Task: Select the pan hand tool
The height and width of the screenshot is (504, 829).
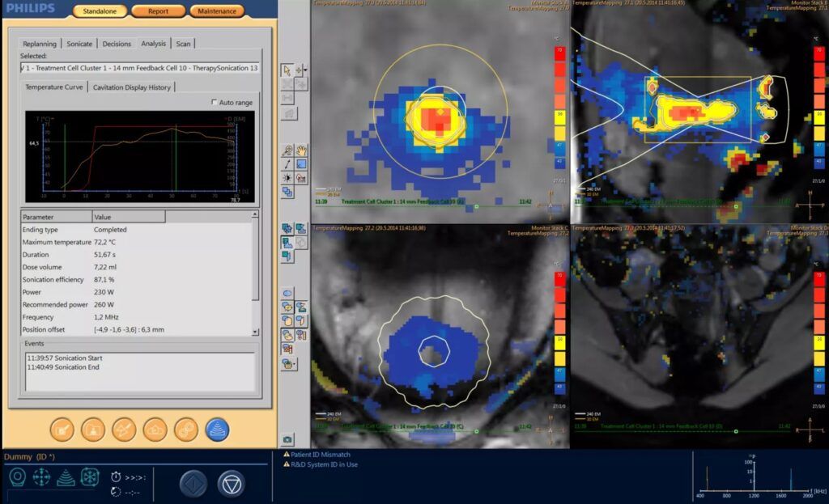Action: tap(301, 150)
